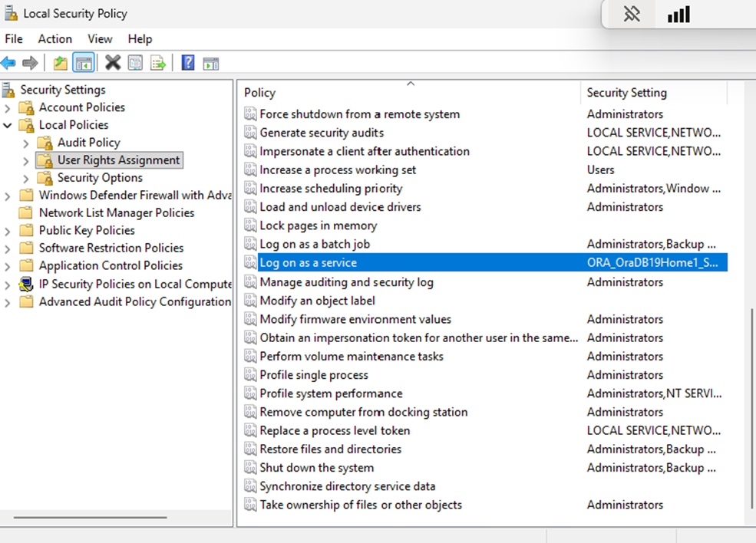
Task: Select the Lock pages in memory policy
Action: (318, 225)
